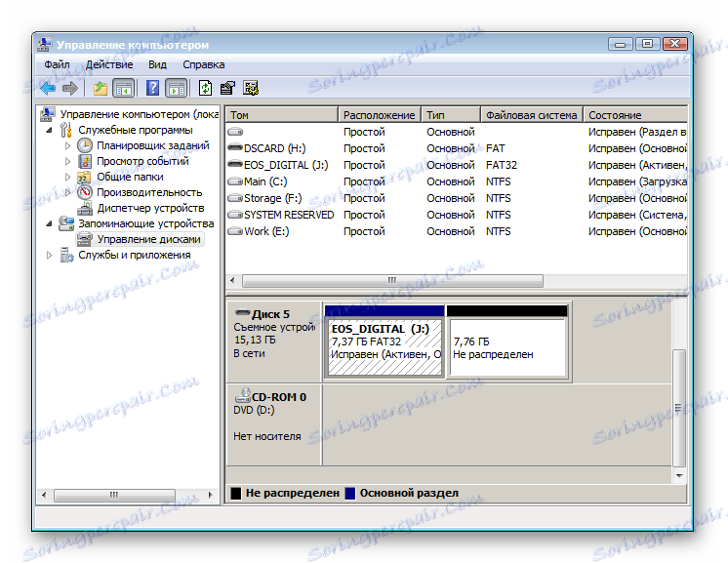This screenshot has width=728, height=563.
Task: Click the Event Viewer icon in tree
Action: 85,161
